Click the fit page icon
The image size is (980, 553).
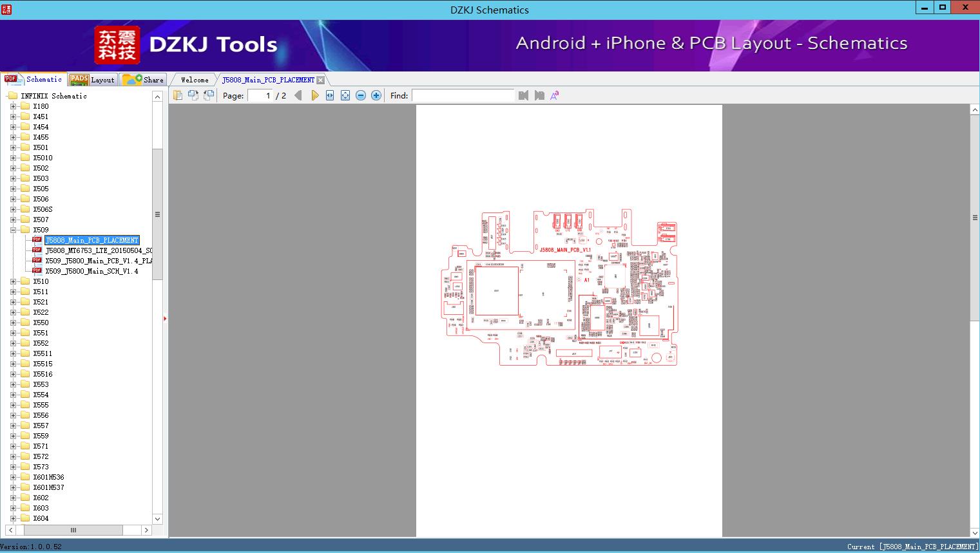pyautogui.click(x=345, y=95)
